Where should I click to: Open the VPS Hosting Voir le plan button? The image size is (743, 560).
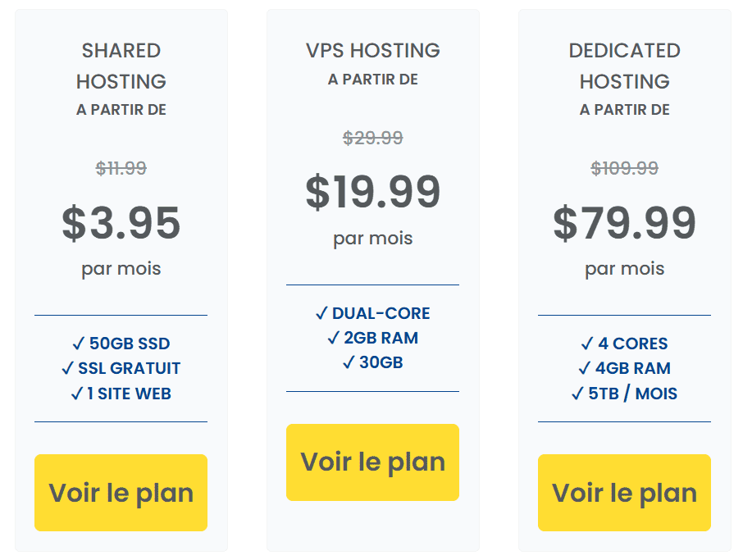coord(372,462)
